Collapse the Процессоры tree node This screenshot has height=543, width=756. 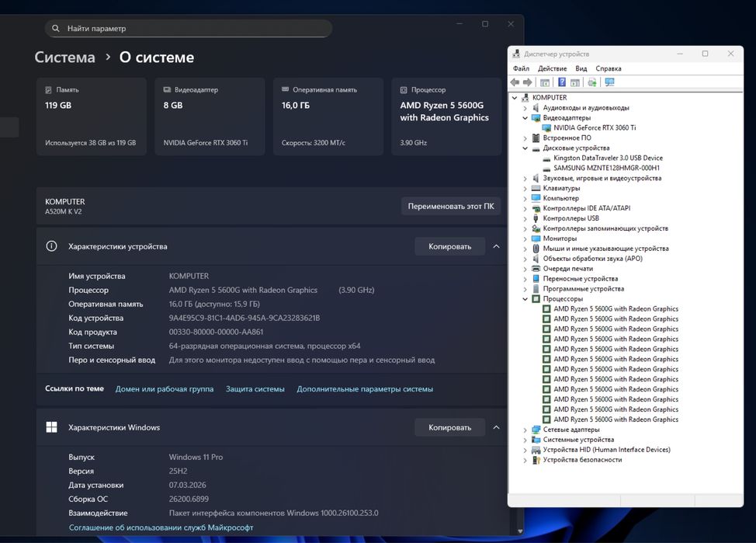tap(525, 299)
